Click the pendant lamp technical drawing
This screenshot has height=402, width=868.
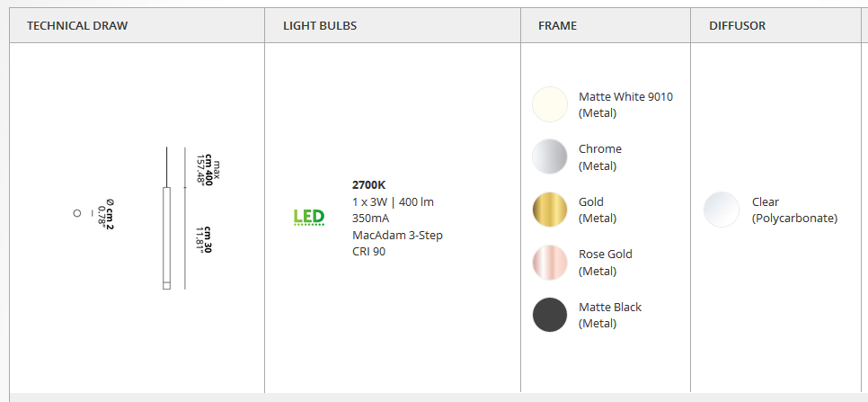pos(166,219)
